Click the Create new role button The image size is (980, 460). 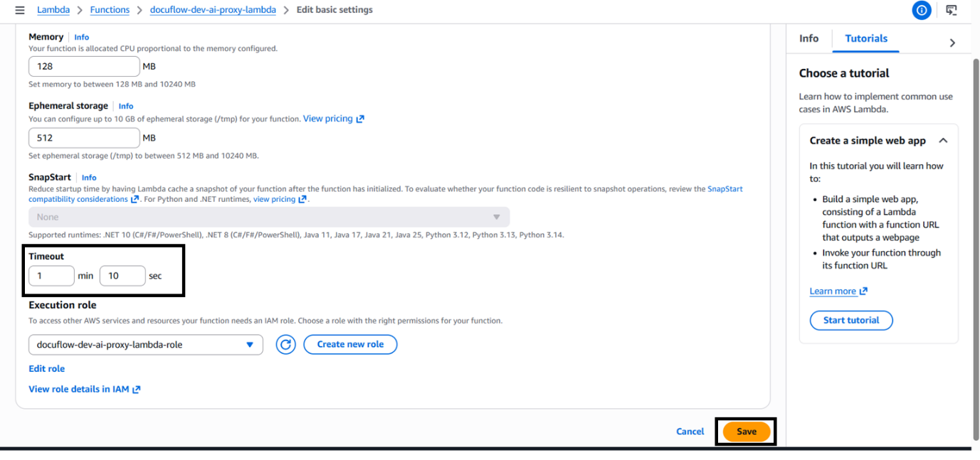tap(350, 345)
